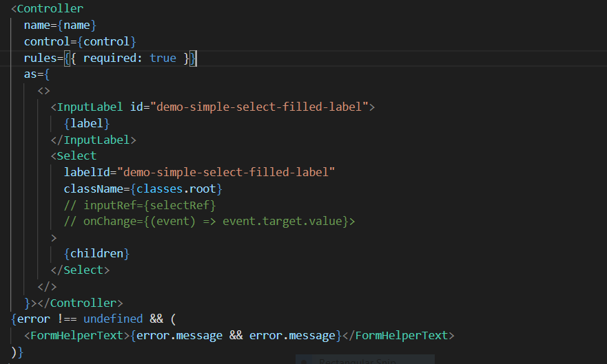Click the opening fragment tag <>

pyautogui.click(x=43, y=91)
